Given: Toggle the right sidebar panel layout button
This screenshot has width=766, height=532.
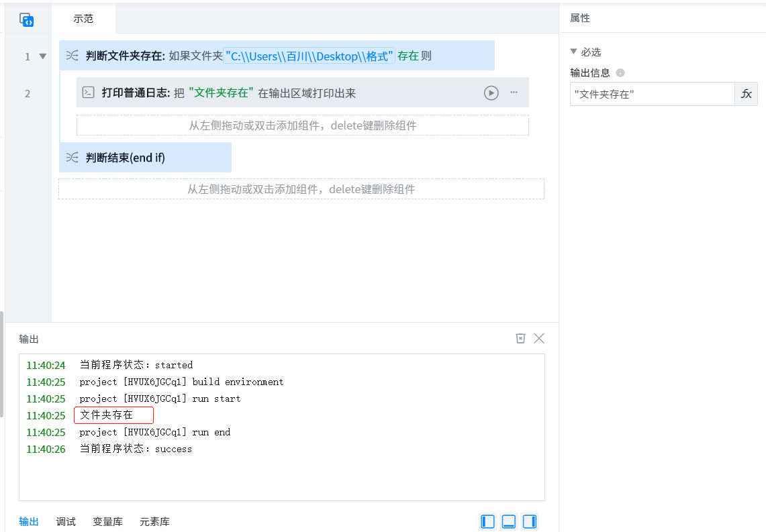Looking at the screenshot, I should coord(530,521).
